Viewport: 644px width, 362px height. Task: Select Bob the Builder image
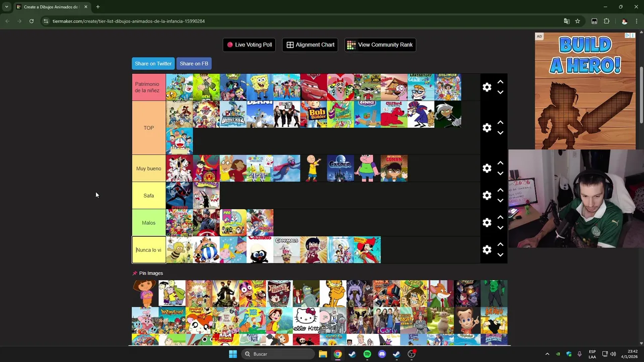coord(313,114)
